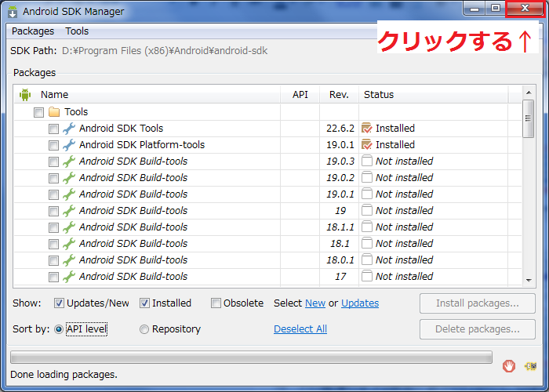The width and height of the screenshot is (549, 392).
Task: Click Not installed icon for rev 17
Action: [x=366, y=276]
